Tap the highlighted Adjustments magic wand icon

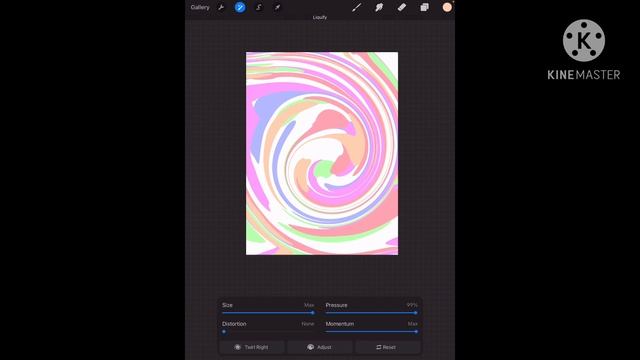point(240,7)
